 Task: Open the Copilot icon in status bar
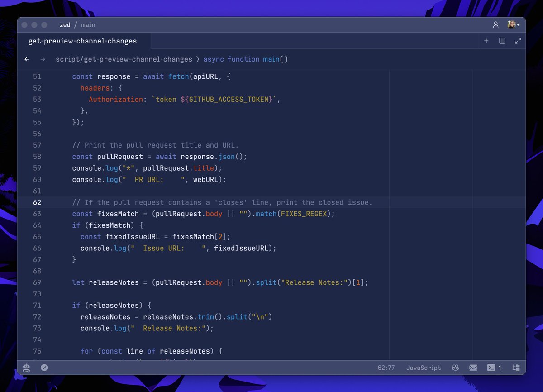click(x=456, y=368)
